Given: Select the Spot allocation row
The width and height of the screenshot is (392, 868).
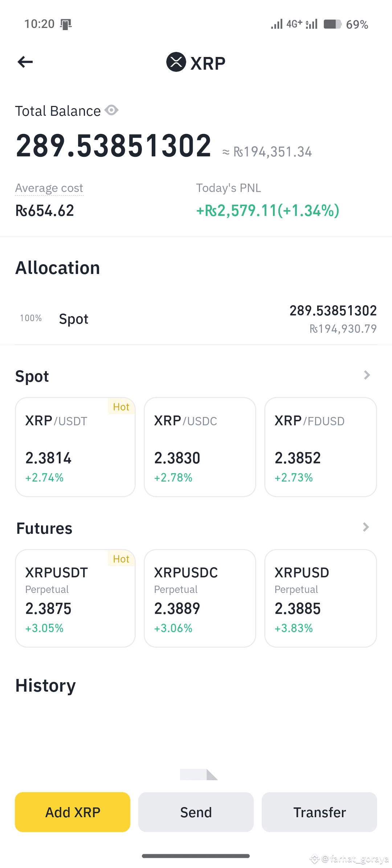Looking at the screenshot, I should [x=196, y=319].
